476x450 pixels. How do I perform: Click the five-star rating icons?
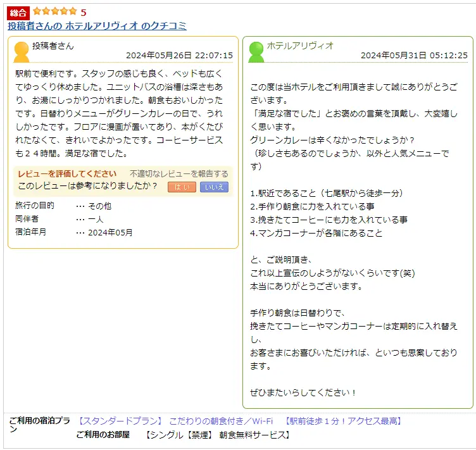coord(55,11)
